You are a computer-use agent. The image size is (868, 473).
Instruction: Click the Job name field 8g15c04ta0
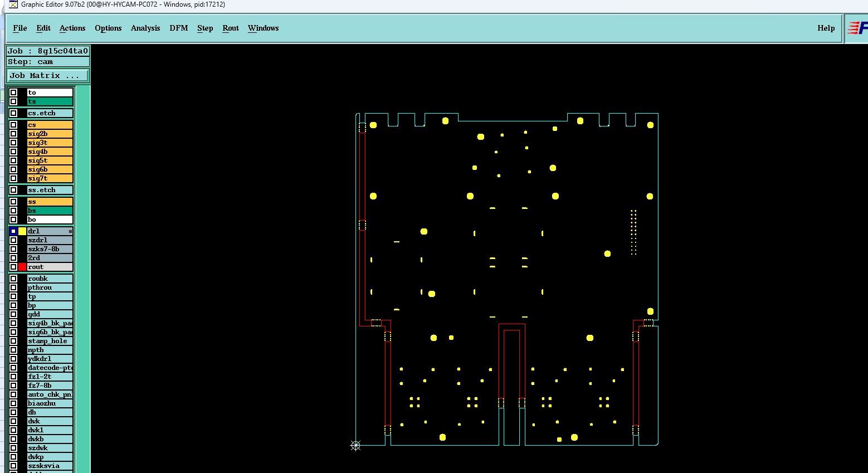(x=48, y=51)
